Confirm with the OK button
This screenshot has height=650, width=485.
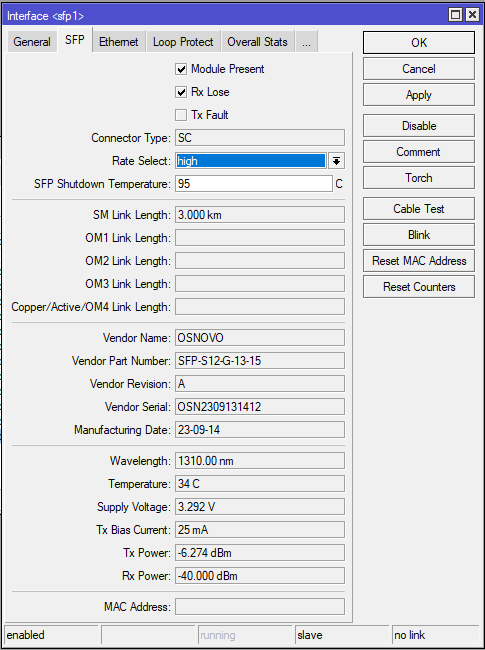coord(419,43)
